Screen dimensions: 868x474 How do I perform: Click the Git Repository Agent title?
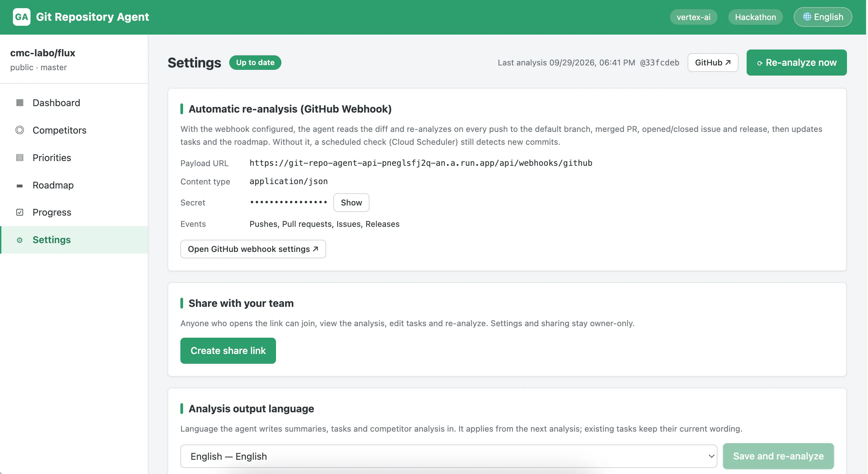(92, 17)
